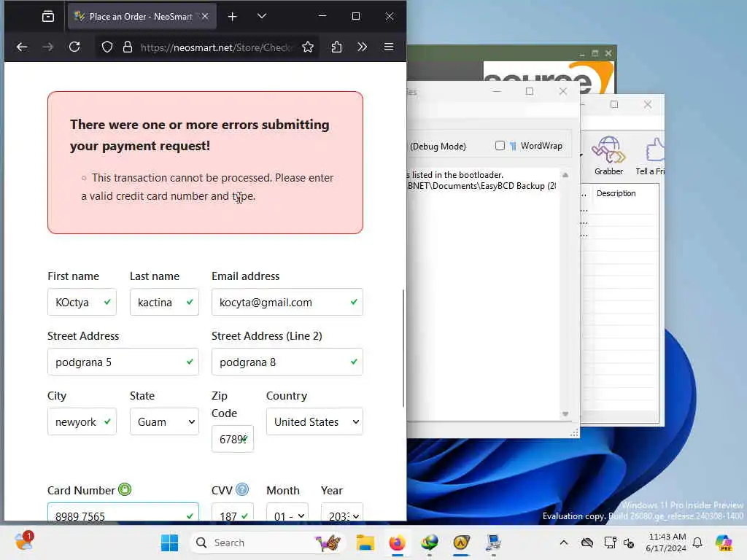Click the taskbar Search box
This screenshot has width=747, height=560.
[267, 542]
